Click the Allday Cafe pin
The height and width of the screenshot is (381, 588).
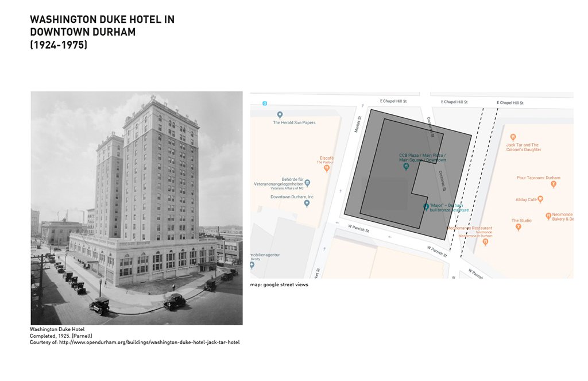coord(540,199)
